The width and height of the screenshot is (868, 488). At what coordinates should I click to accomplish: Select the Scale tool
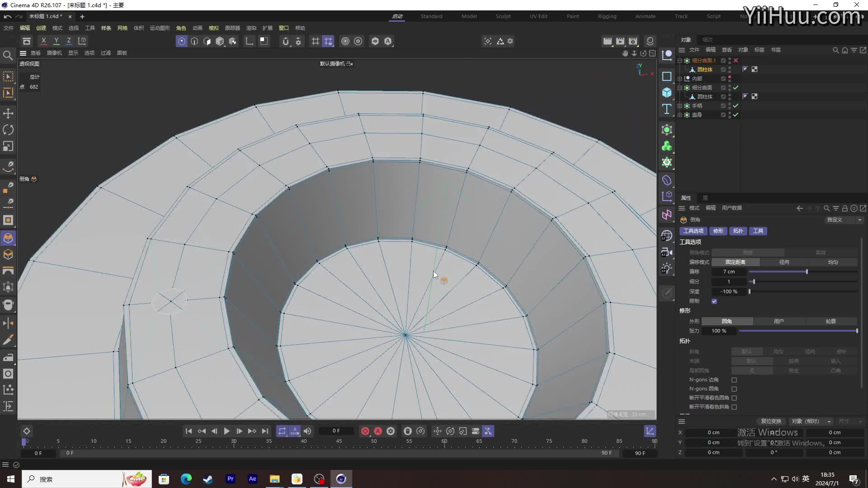pos(8,146)
